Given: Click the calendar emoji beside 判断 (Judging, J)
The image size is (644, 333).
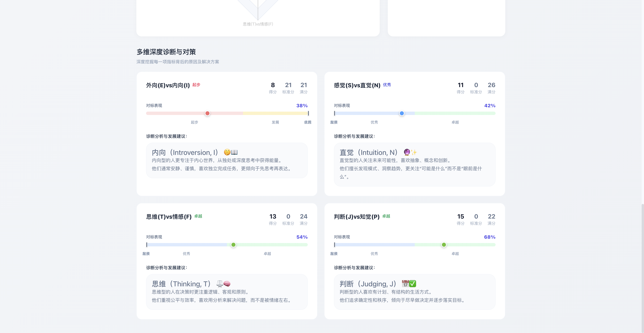Looking at the screenshot, I should (x=405, y=284).
